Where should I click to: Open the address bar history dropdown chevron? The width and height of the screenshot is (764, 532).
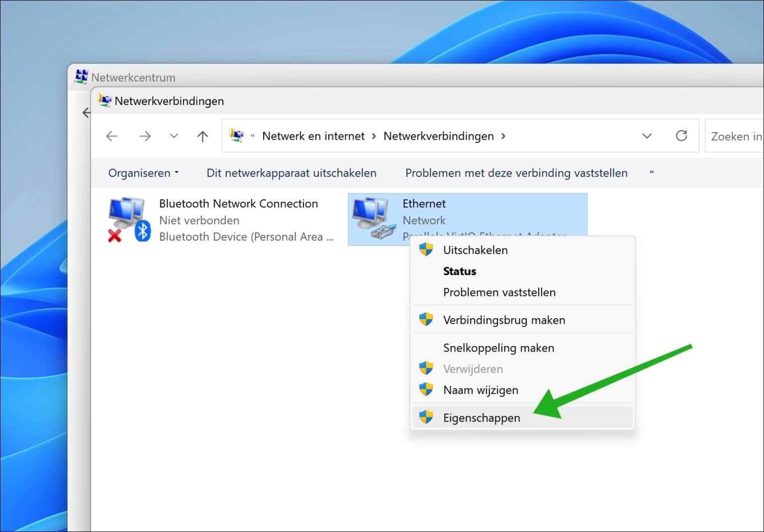(647, 136)
